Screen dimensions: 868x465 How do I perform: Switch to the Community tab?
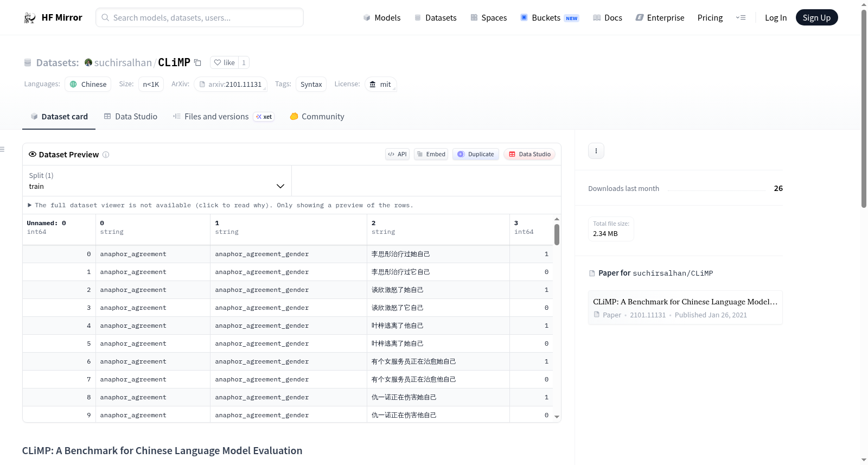(317, 117)
